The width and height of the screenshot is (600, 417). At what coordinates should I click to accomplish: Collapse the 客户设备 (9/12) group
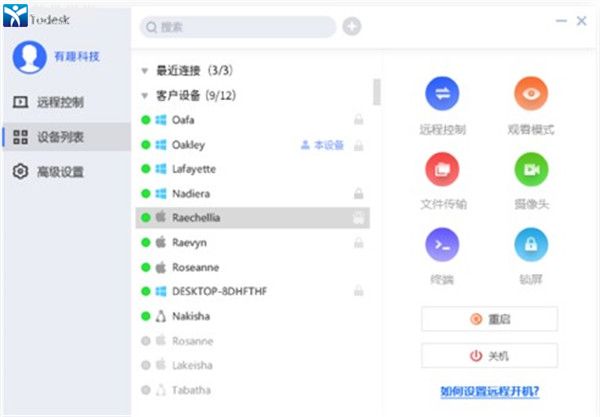point(145,96)
